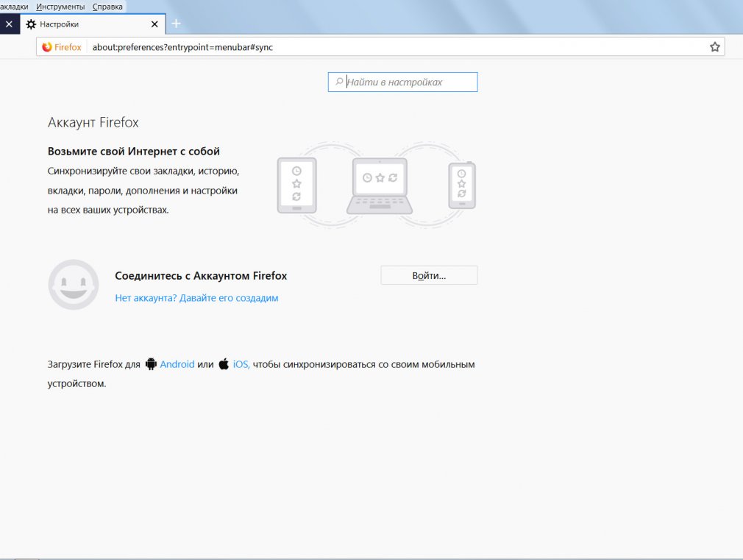Click 'Соединитесь с Аккаунтом Firefox' text

[x=201, y=275]
